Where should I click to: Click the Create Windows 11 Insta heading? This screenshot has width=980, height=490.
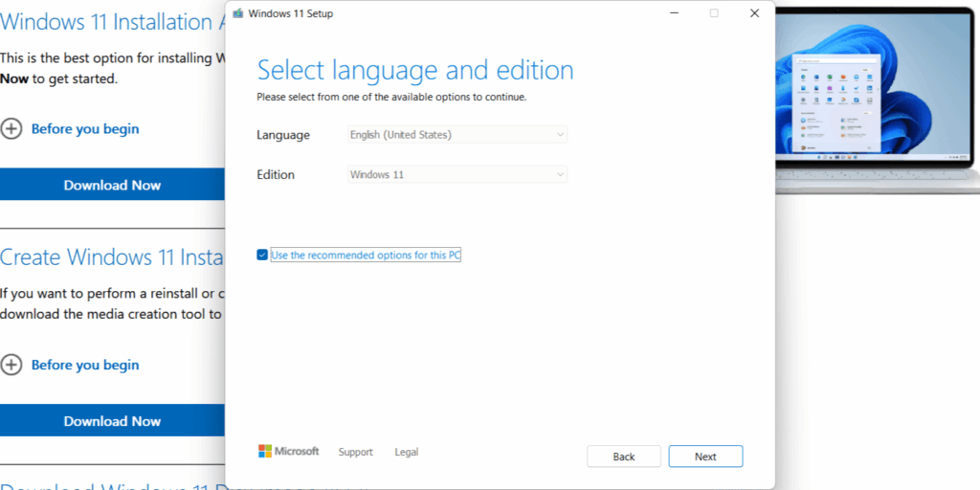pyautogui.click(x=113, y=256)
